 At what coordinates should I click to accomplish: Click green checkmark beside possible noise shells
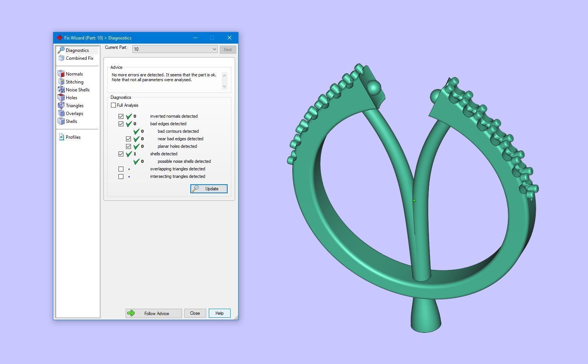(137, 161)
